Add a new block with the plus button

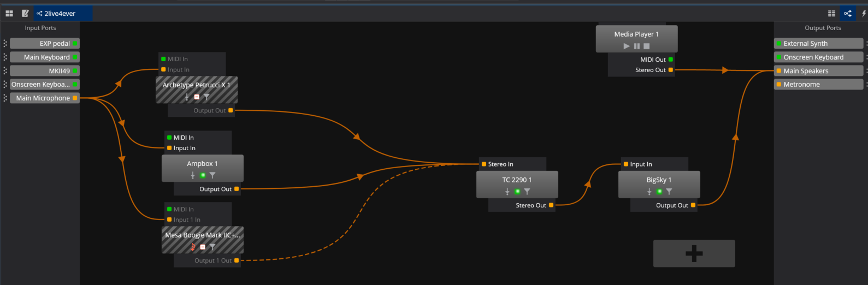694,253
